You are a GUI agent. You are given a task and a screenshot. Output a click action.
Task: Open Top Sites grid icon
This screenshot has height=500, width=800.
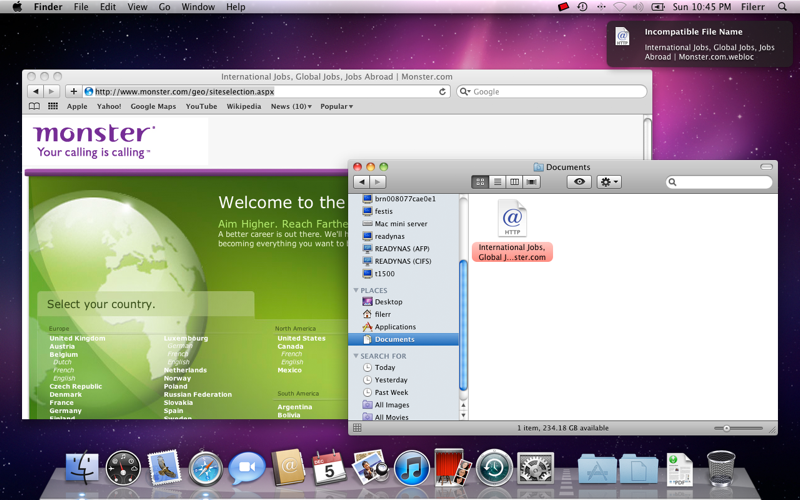pyautogui.click(x=53, y=106)
